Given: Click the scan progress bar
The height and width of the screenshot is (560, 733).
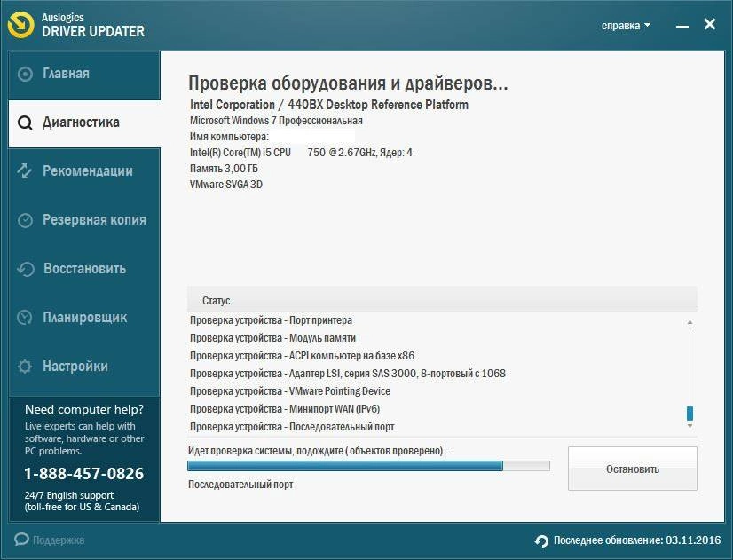Looking at the screenshot, I should (368, 466).
